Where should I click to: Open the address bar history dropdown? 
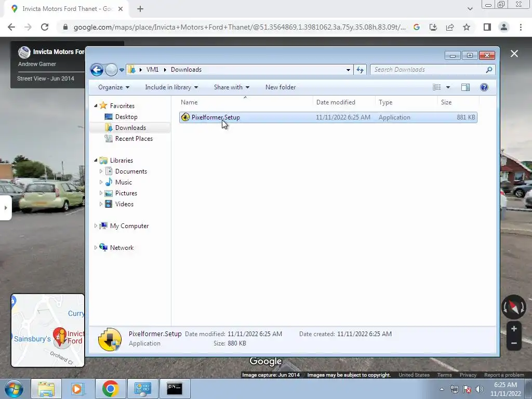(348, 70)
